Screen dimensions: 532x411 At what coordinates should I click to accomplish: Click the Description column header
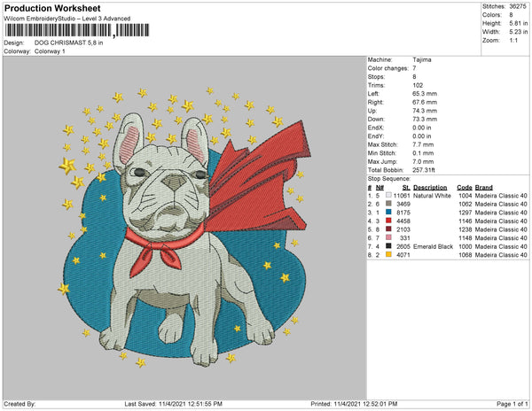pyautogui.click(x=430, y=188)
